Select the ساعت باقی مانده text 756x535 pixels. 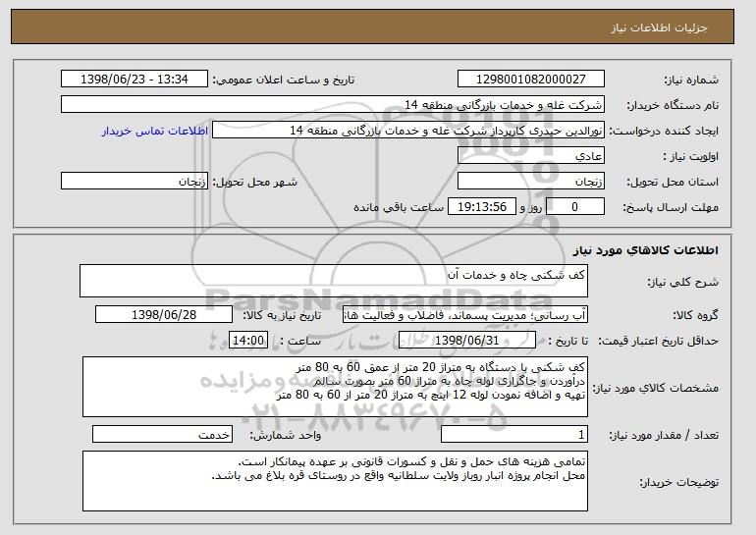point(399,207)
